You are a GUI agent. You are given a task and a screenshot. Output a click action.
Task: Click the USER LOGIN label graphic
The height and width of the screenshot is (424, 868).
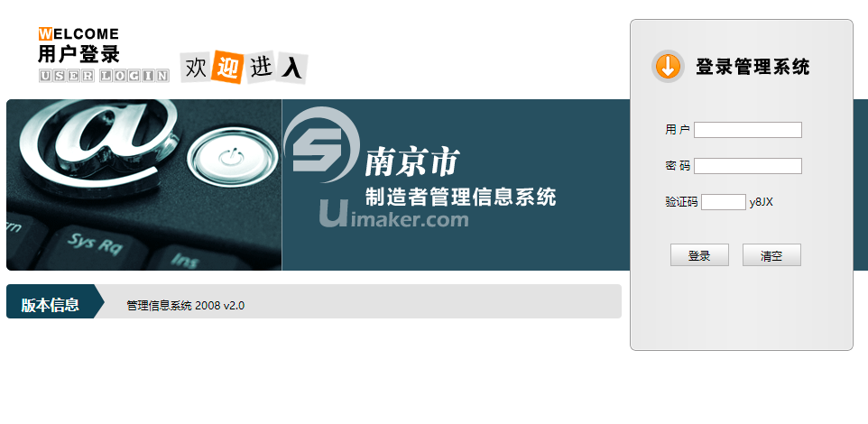(104, 76)
